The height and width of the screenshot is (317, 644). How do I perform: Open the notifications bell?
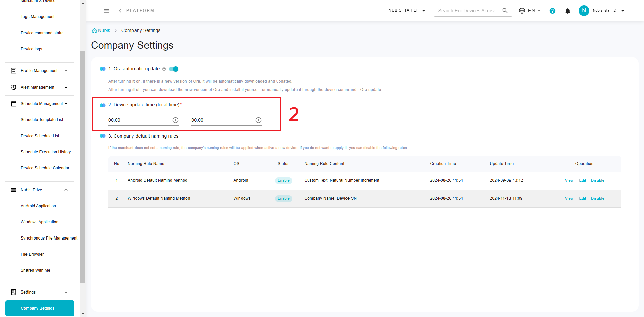[568, 11]
